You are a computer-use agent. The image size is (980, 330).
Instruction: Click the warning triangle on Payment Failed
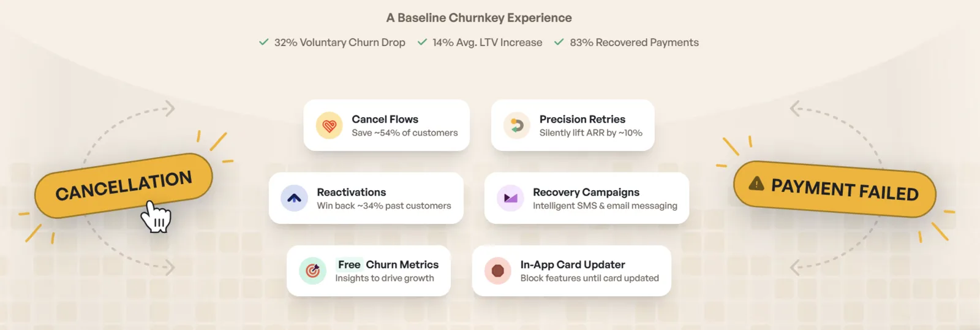[756, 183]
